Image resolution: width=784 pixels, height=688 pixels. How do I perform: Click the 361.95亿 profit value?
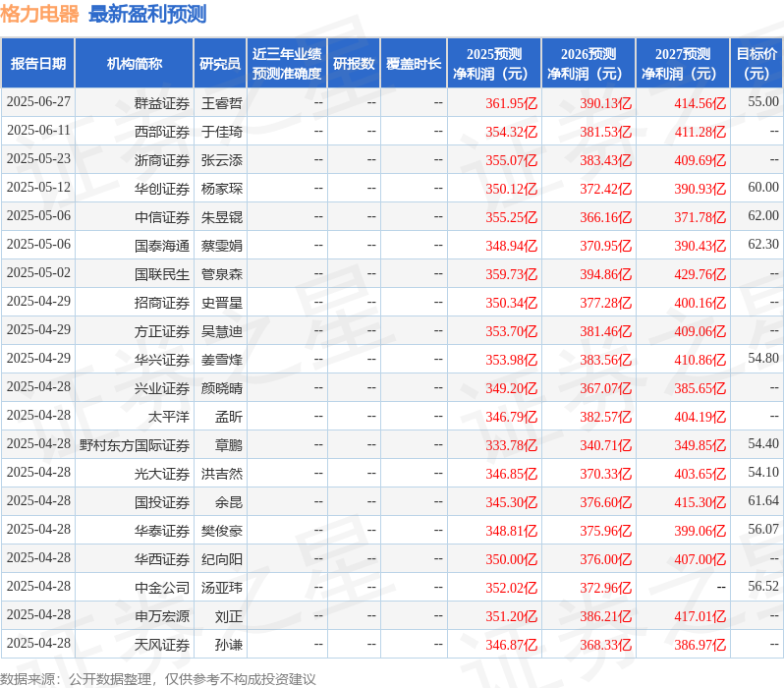(x=512, y=103)
